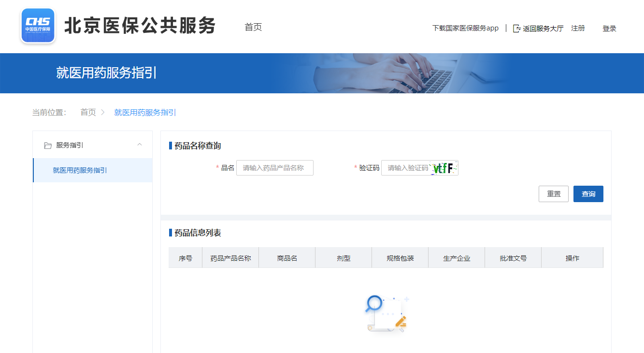Click the magnifier document illustration in empty results
This screenshot has height=353, width=644.
[x=386, y=313]
